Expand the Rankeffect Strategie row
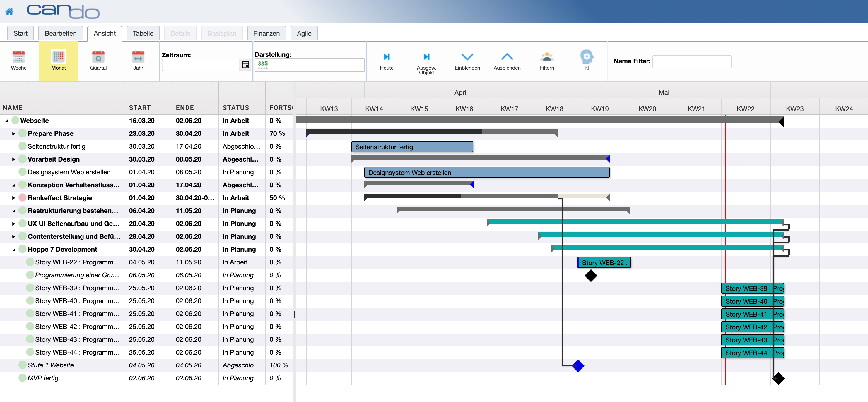Viewport: 868px width, 402px height. pyautogui.click(x=13, y=198)
